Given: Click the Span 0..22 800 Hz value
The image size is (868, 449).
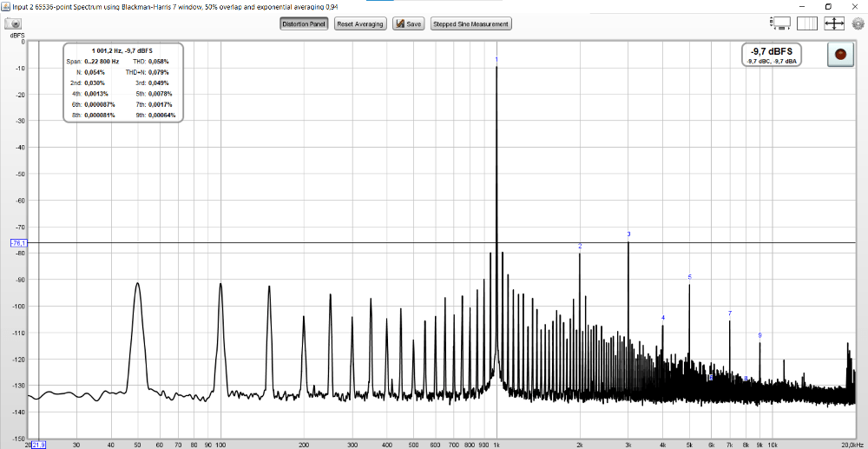Looking at the screenshot, I should pyautogui.click(x=102, y=62).
